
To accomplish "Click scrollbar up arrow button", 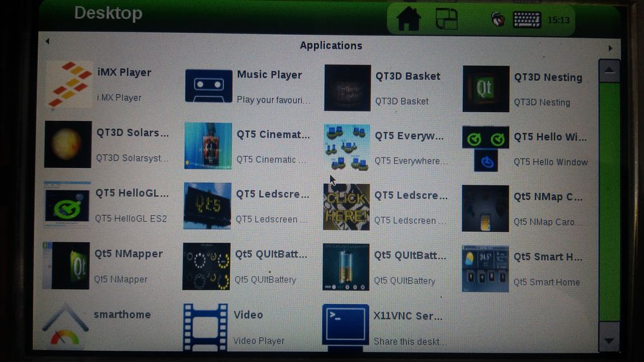I will (609, 71).
